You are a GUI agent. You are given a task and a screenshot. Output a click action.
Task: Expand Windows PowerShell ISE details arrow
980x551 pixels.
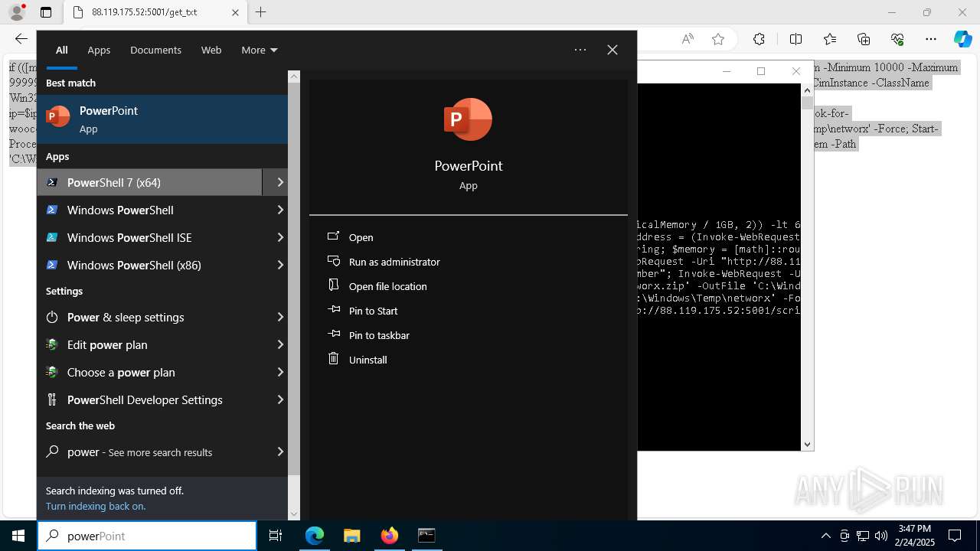280,237
